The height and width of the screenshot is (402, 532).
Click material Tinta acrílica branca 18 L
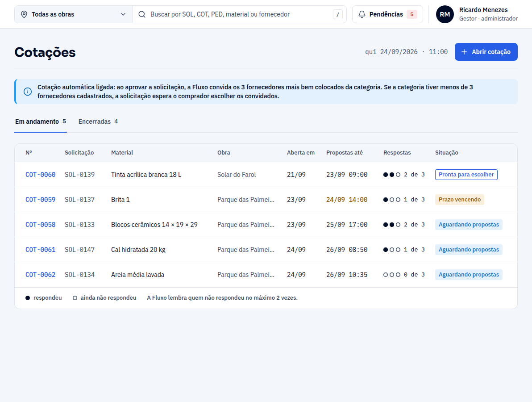[146, 175]
